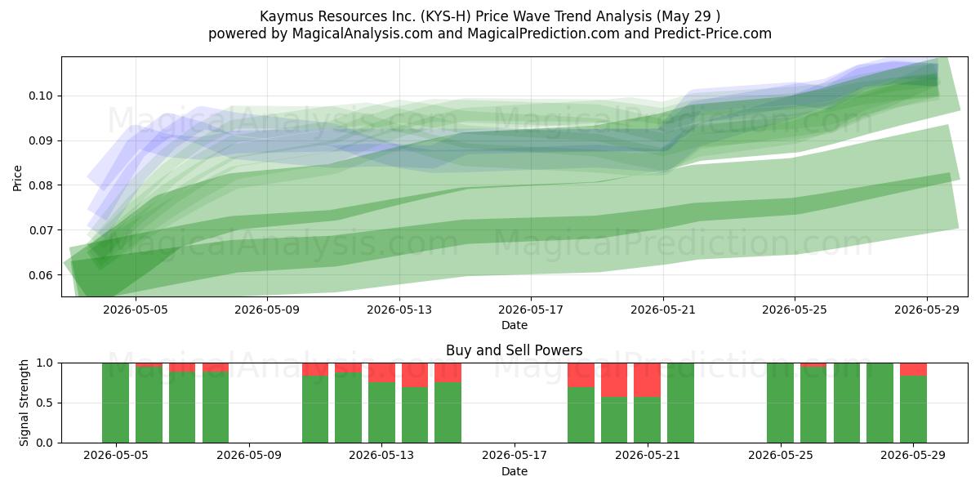This screenshot has width=980, height=490.
Task: Click red sell portion of 2026-05-21 bar
Action: click(x=648, y=380)
